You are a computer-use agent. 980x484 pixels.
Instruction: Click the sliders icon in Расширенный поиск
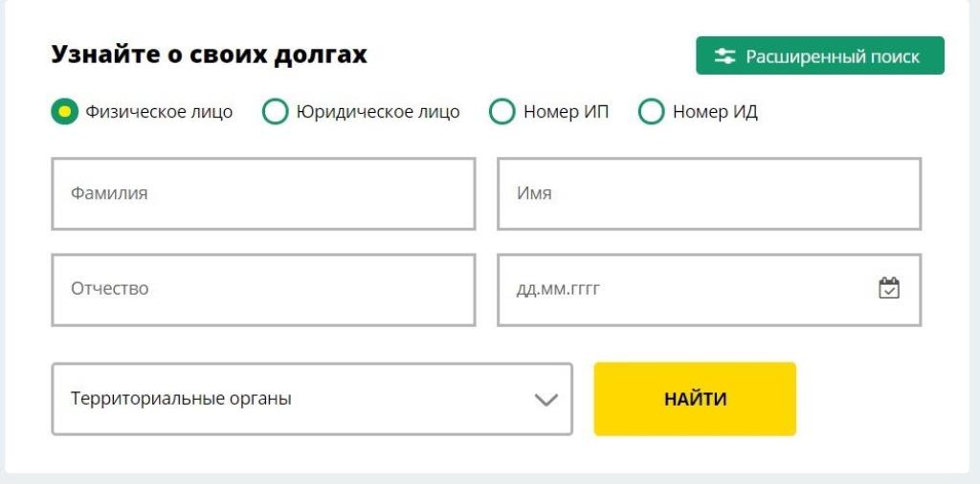click(724, 56)
